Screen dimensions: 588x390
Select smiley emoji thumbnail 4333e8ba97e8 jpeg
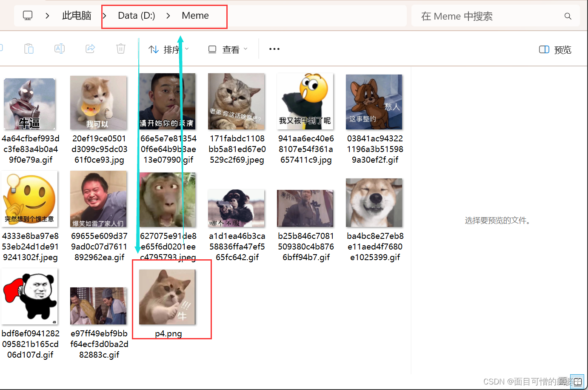pyautogui.click(x=30, y=199)
